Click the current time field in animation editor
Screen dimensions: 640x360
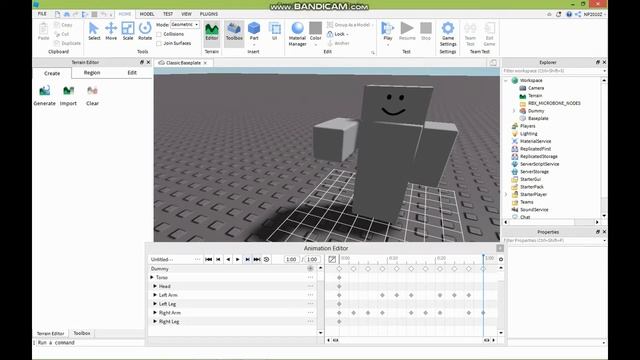click(291, 259)
